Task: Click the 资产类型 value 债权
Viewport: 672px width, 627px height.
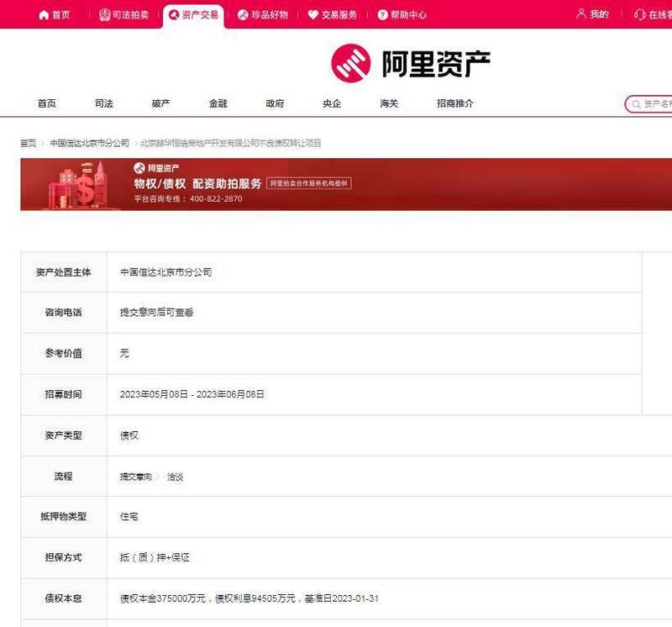Action: (x=129, y=435)
